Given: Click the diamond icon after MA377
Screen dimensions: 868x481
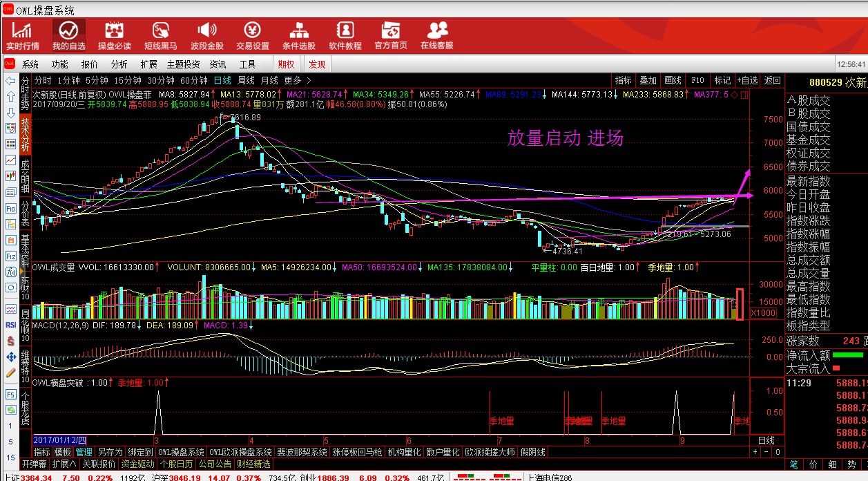Looking at the screenshot, I should click(x=734, y=95).
